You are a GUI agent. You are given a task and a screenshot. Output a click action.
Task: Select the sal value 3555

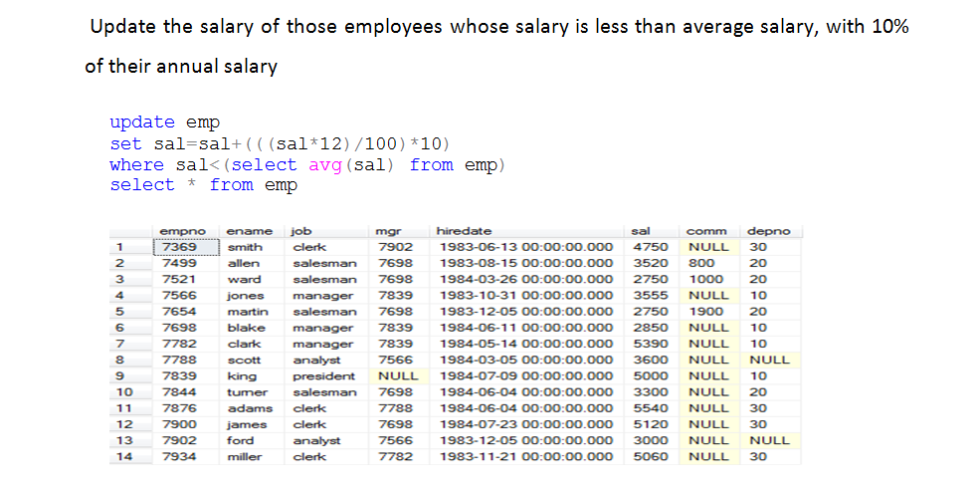point(651,296)
